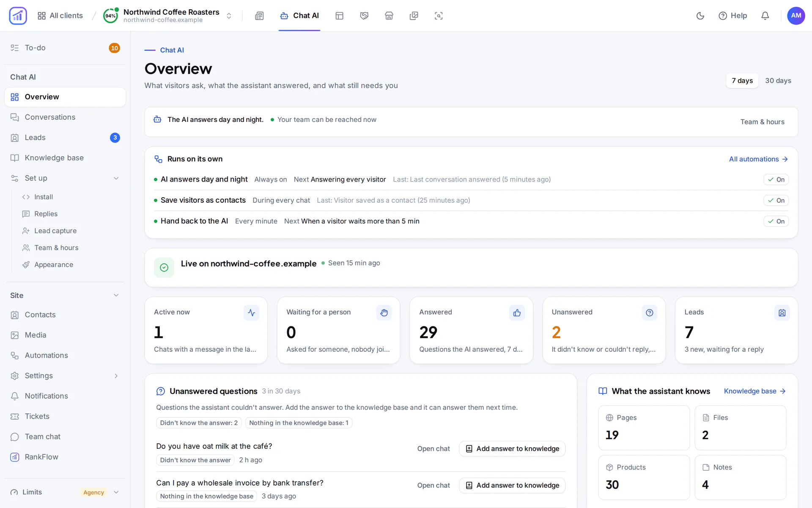This screenshot has width=812, height=508.
Task: Click the activity pulse icon in Active now card
Action: point(252,313)
